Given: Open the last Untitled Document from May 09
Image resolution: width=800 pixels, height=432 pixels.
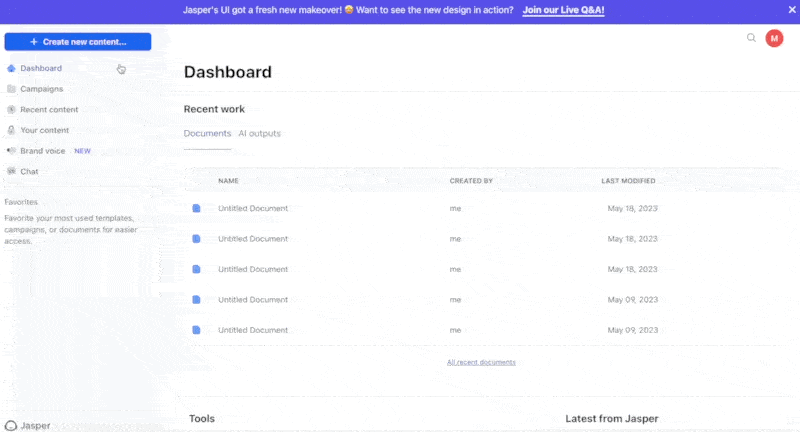Looking at the screenshot, I should click(x=253, y=330).
